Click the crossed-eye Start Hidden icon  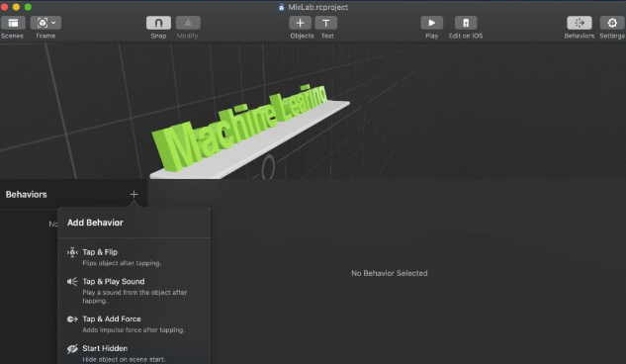(72, 348)
